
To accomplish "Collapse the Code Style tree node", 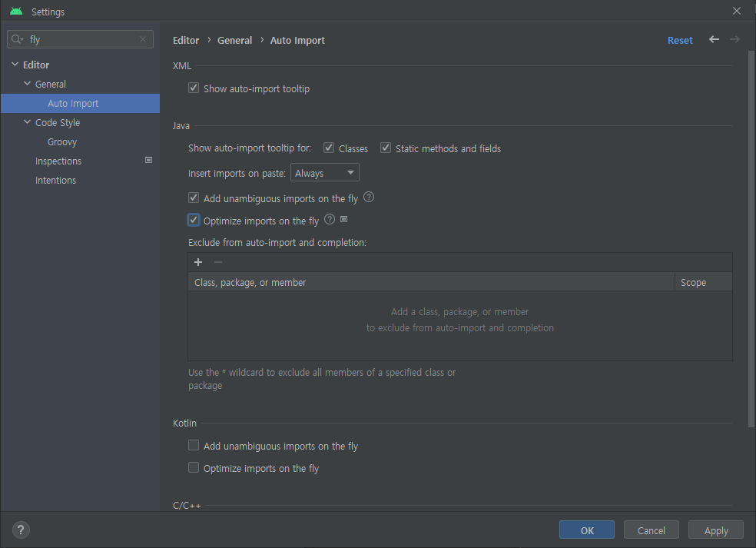I will [x=28, y=122].
